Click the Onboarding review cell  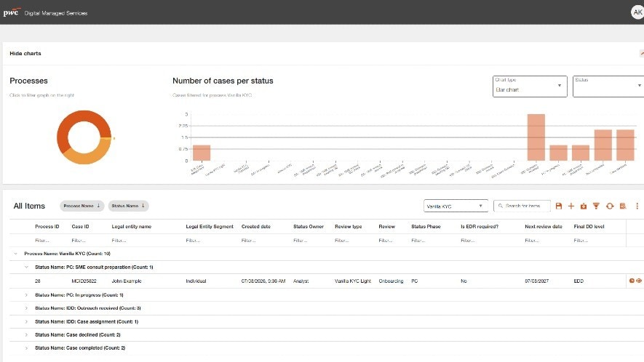(x=391, y=281)
